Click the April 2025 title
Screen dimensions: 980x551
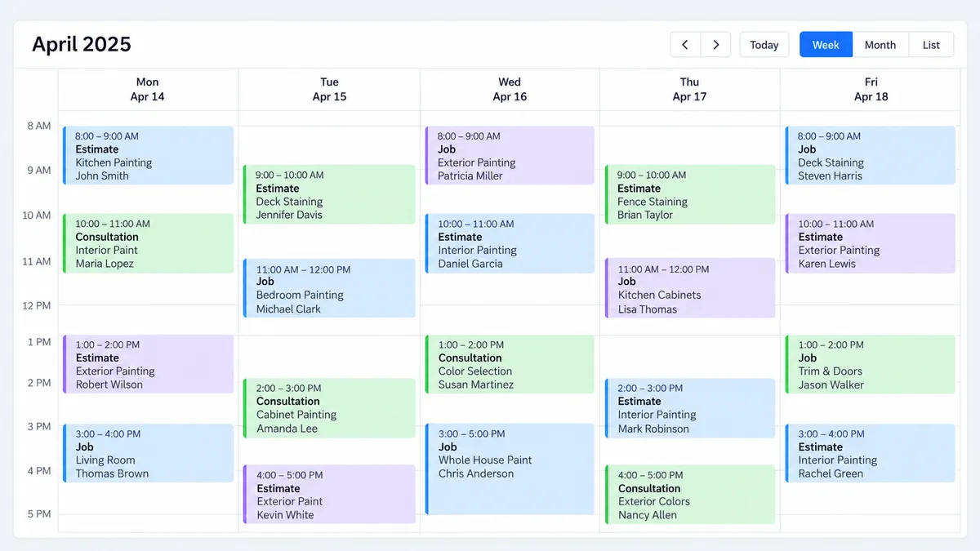(82, 44)
